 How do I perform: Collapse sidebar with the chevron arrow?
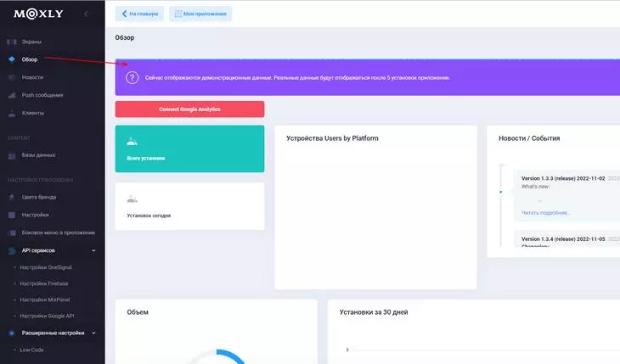coord(86,14)
